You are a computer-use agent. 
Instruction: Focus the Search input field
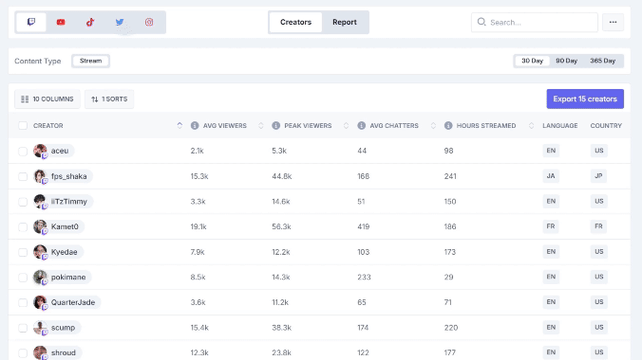click(534, 22)
